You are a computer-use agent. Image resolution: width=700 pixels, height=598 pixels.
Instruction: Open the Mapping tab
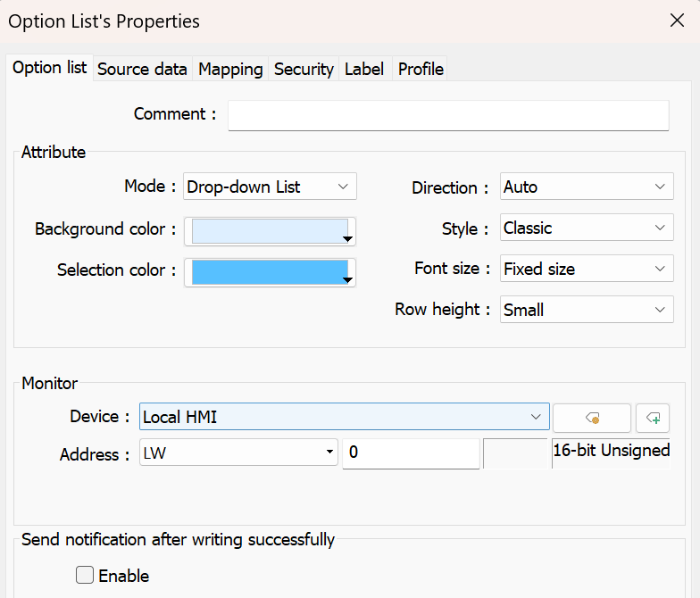pos(230,70)
